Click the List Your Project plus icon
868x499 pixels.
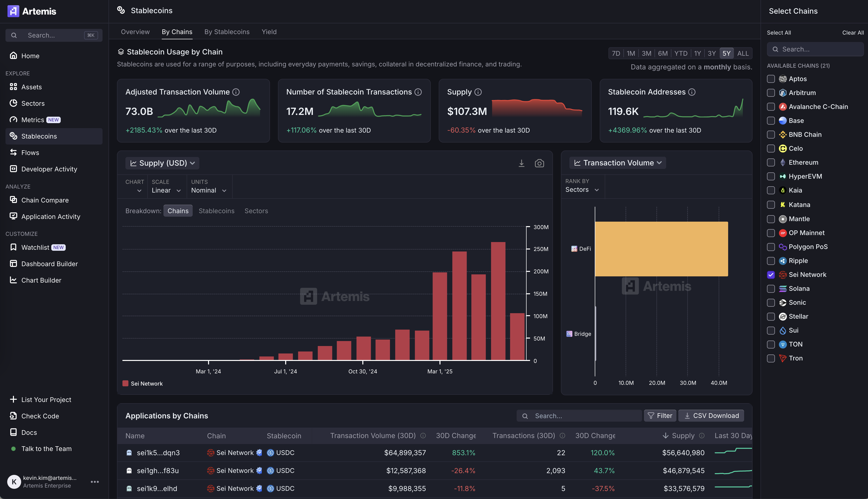pyautogui.click(x=13, y=399)
